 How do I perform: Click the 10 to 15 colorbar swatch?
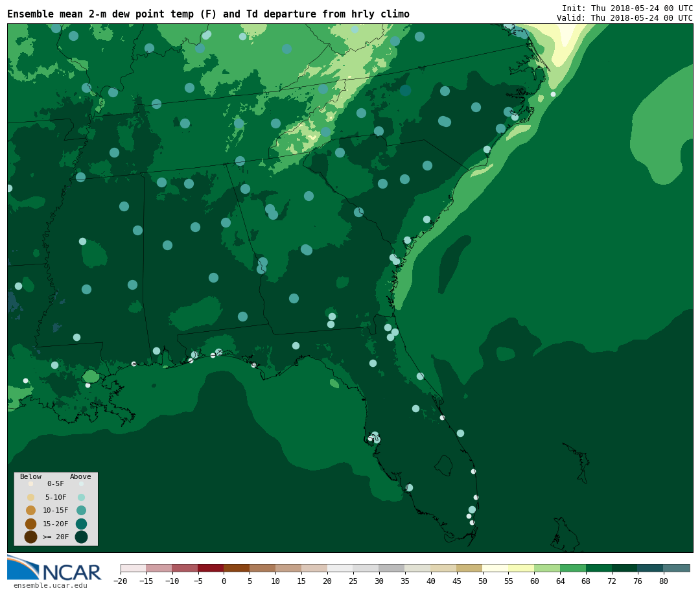coord(289,568)
